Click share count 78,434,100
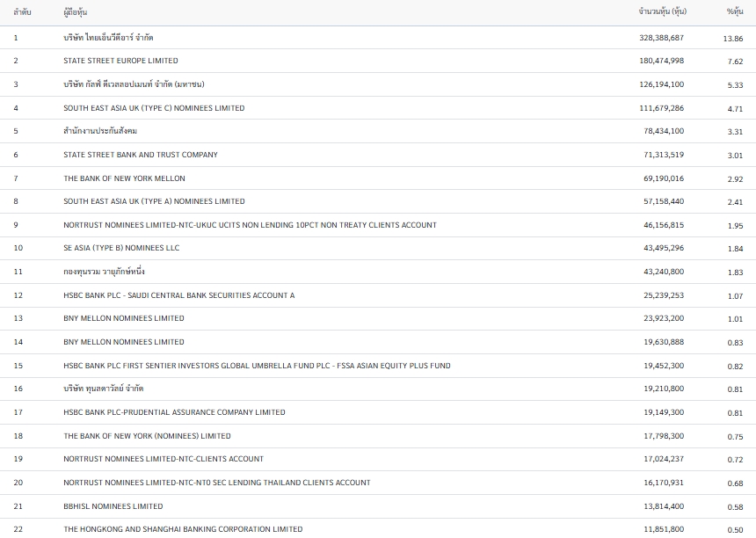The height and width of the screenshot is (538, 756). [x=664, y=131]
